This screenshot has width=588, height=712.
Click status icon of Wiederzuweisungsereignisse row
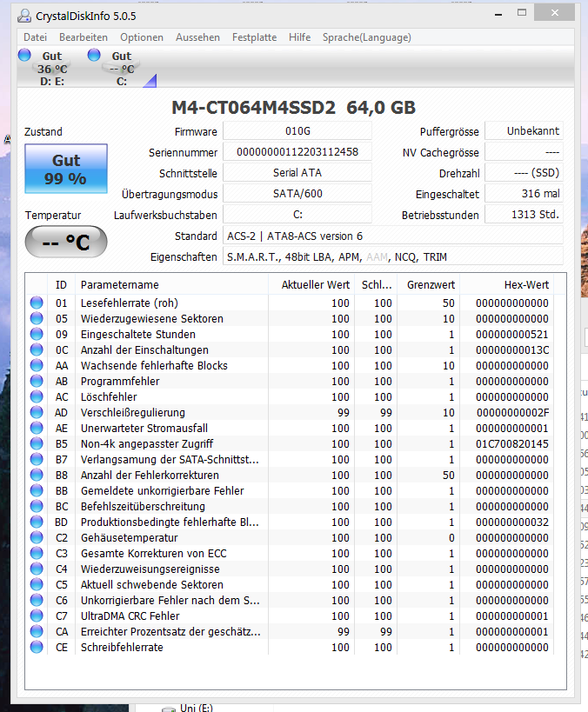tap(37, 569)
